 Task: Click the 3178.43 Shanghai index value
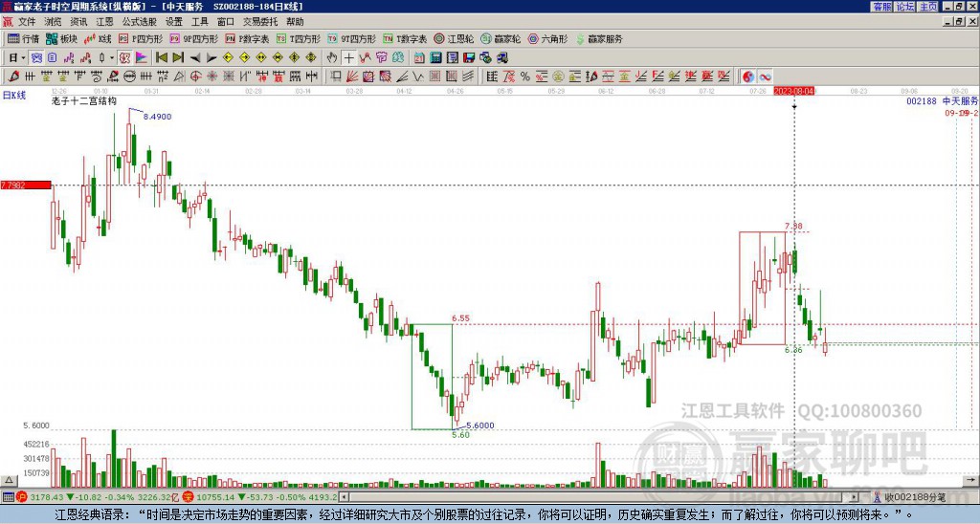[47, 497]
